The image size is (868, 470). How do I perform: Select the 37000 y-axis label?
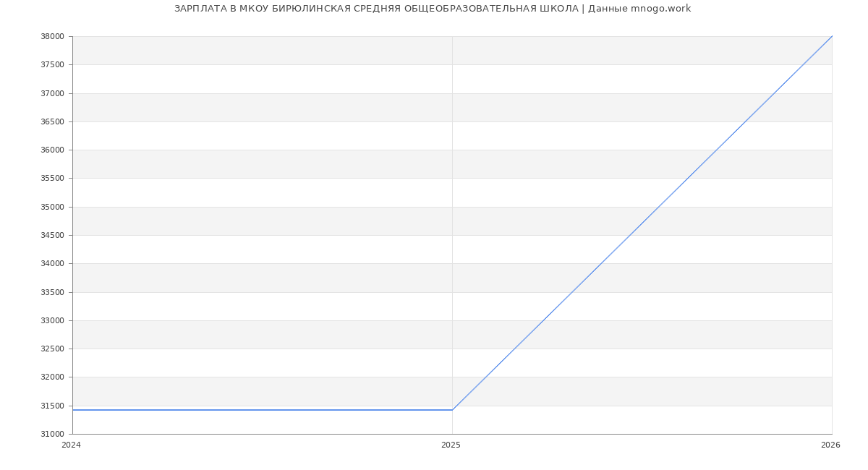52,93
